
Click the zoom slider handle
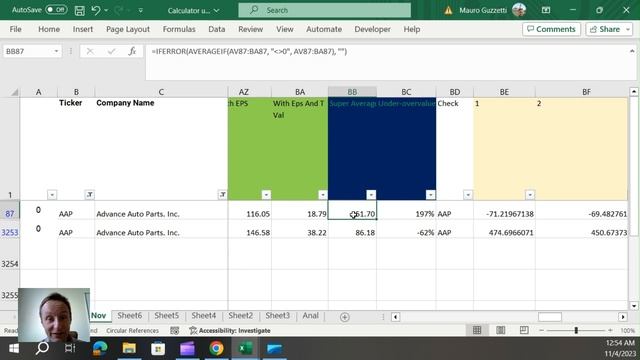pos(576,330)
